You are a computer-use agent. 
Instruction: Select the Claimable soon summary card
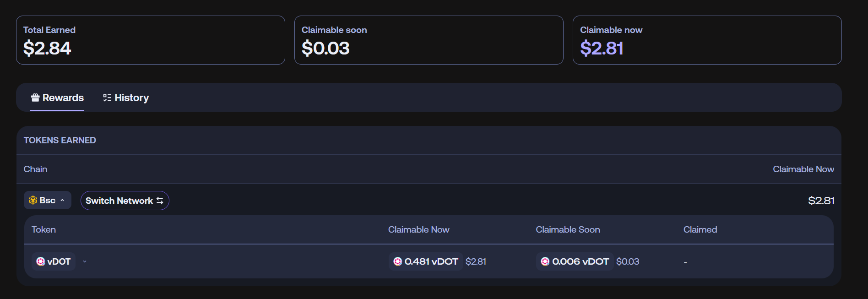click(429, 40)
